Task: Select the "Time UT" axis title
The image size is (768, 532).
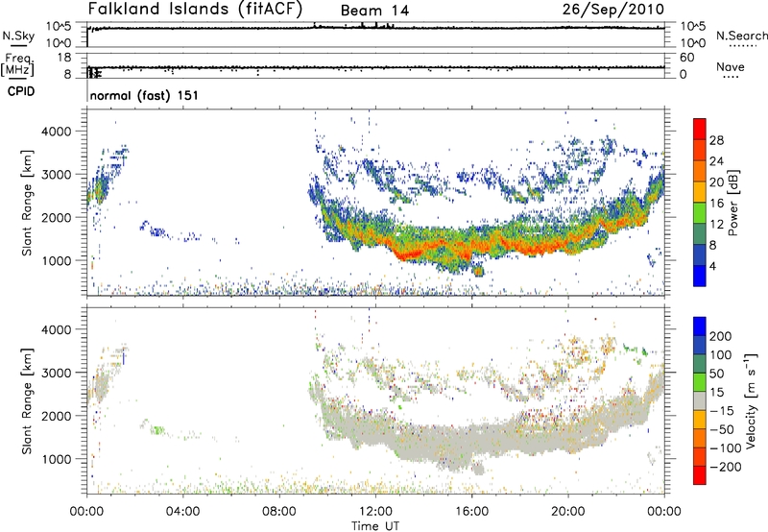Action: point(375,526)
